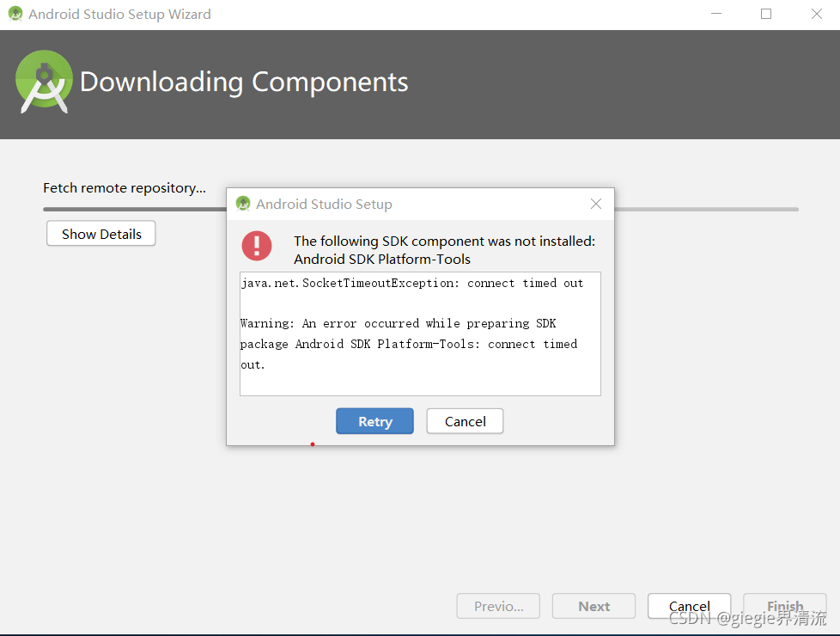Image resolution: width=840 pixels, height=636 pixels.
Task: Click 'The following SDK component' message line
Action: pos(444,242)
